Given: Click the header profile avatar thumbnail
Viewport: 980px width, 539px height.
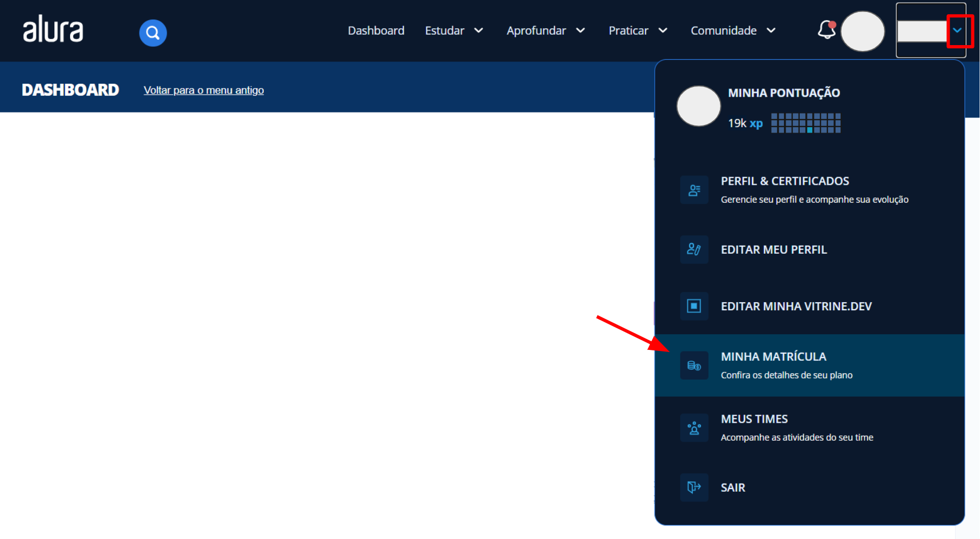Looking at the screenshot, I should coord(862,31).
